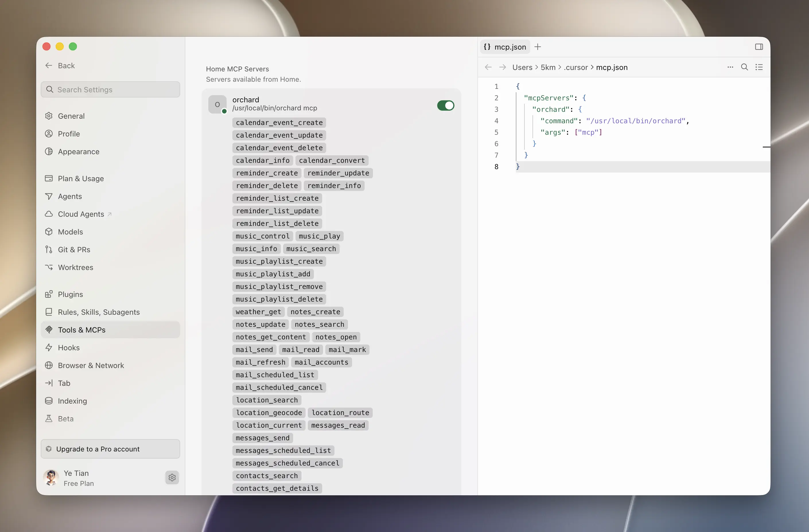Expand the .cursor breadcrumb folder

[x=575, y=67]
